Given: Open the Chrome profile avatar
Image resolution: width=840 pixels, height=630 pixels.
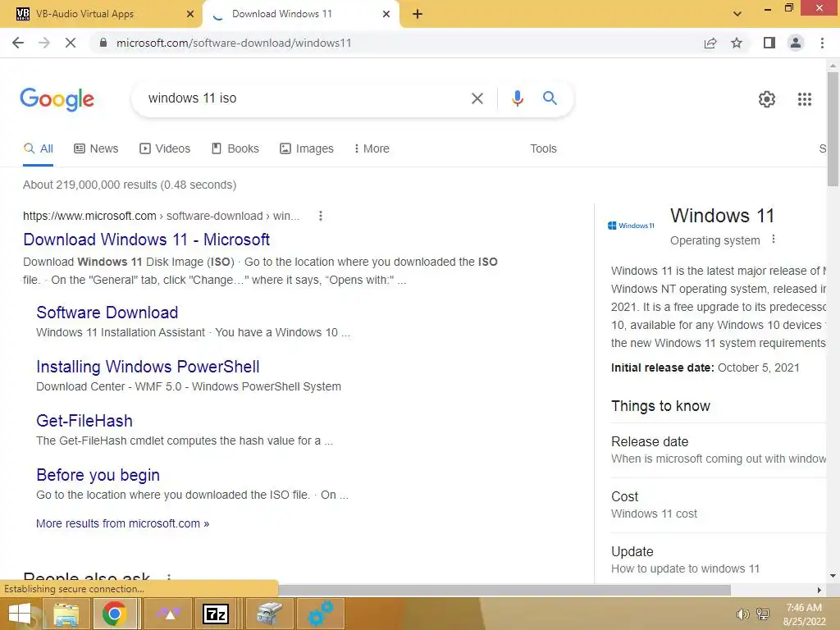Looking at the screenshot, I should point(796,43).
